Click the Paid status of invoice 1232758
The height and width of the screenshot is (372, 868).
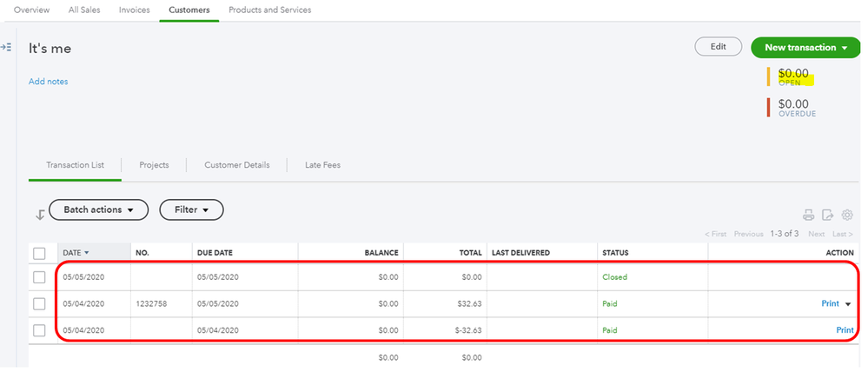tap(609, 303)
